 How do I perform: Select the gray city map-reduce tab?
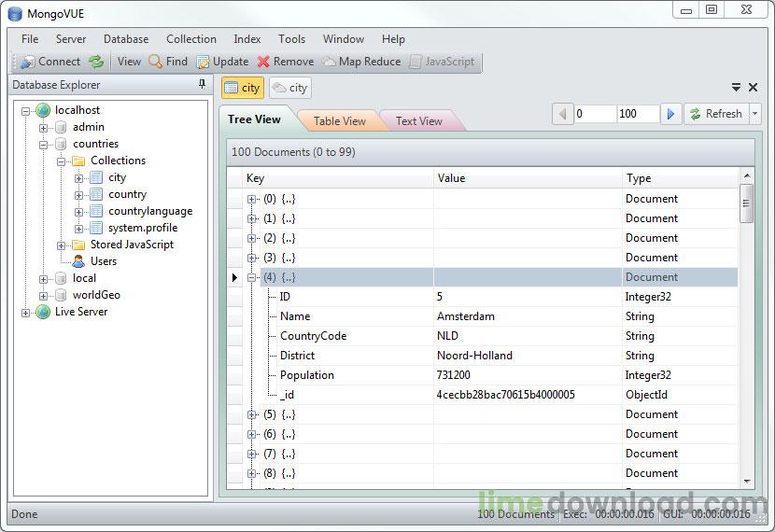coord(290,88)
